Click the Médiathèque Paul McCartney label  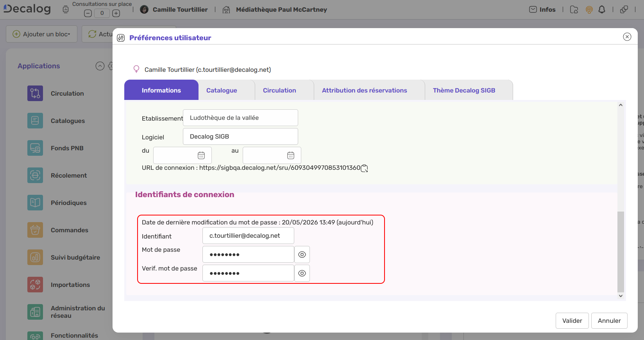pyautogui.click(x=281, y=9)
